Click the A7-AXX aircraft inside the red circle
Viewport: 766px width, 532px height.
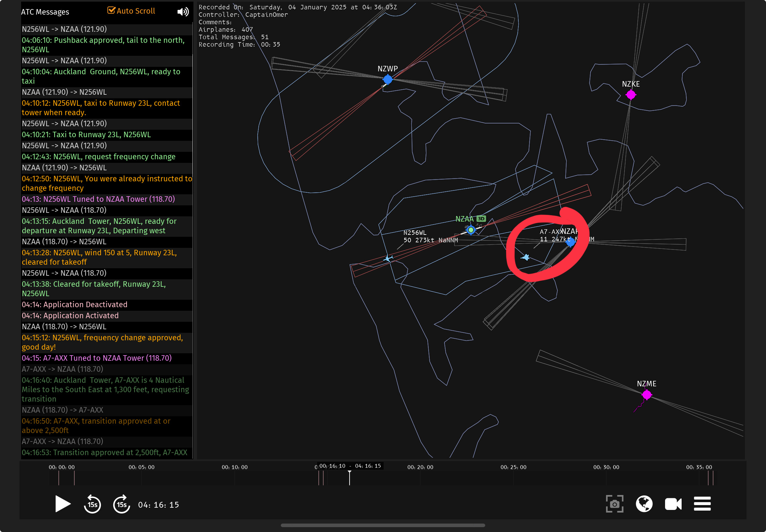coord(525,257)
